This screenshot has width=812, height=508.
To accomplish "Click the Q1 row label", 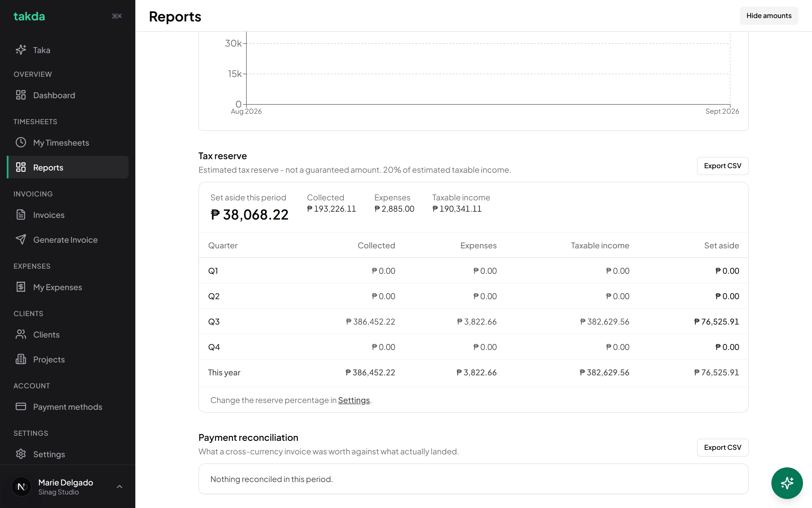I will click(x=213, y=271).
